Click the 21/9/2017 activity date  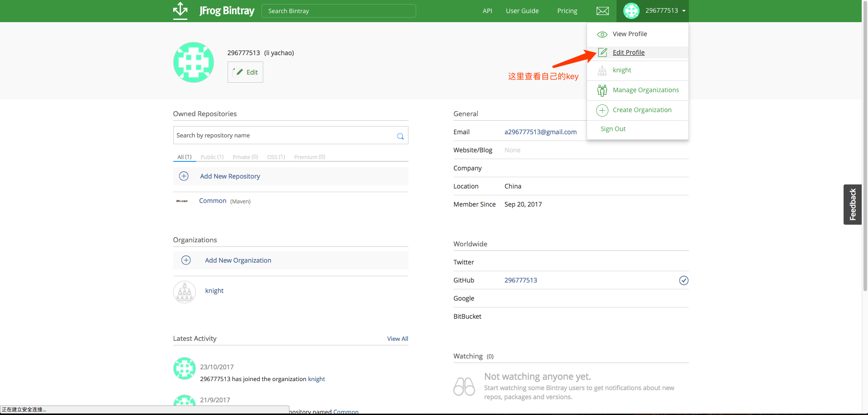tap(215, 400)
